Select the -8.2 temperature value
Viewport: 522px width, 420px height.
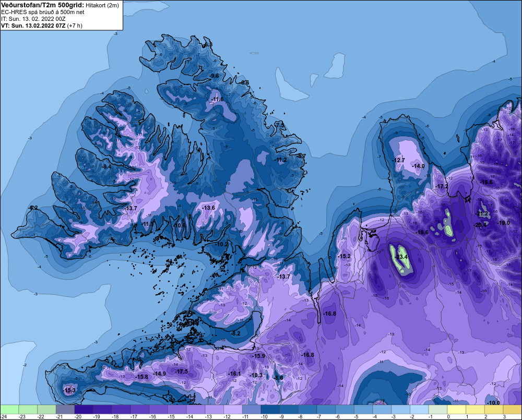click(x=236, y=333)
